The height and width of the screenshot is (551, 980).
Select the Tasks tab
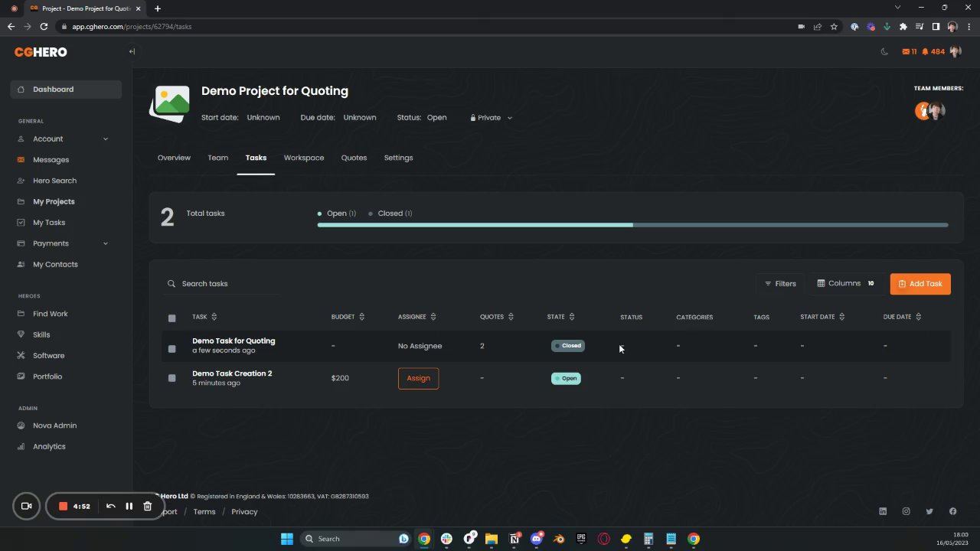pyautogui.click(x=256, y=158)
